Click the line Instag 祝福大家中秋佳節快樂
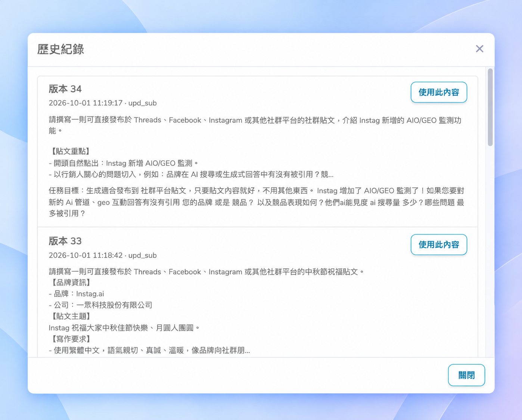 (x=124, y=328)
